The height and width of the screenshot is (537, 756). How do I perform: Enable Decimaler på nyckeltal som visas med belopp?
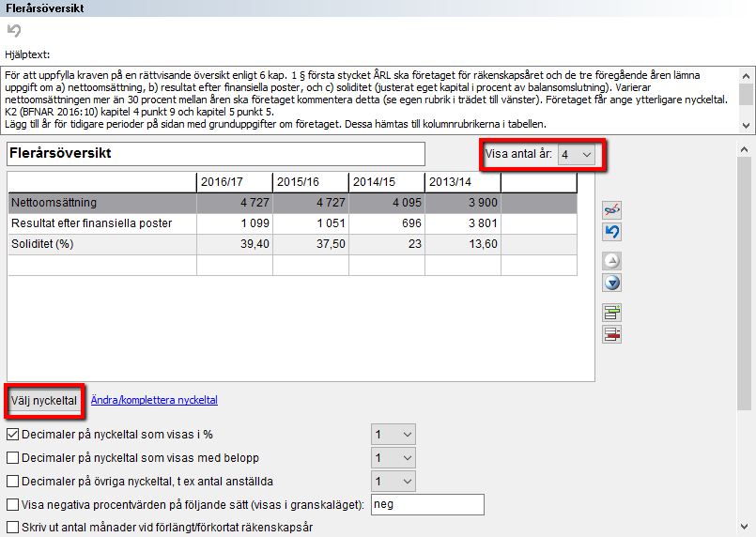pyautogui.click(x=13, y=457)
